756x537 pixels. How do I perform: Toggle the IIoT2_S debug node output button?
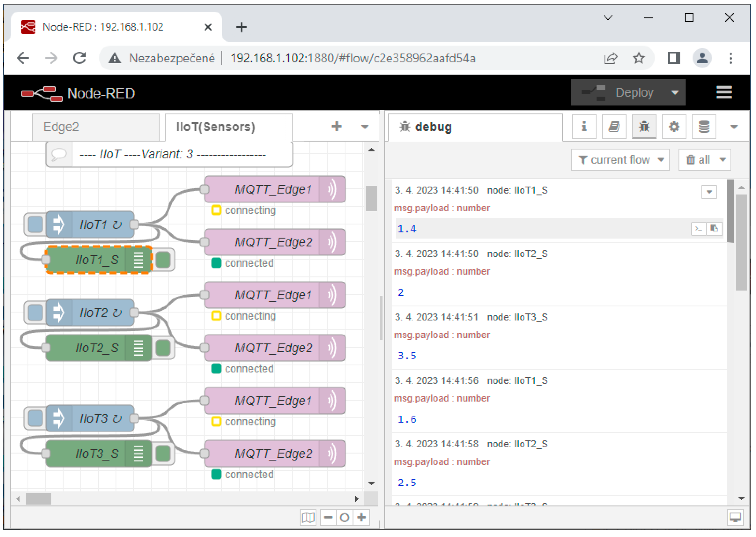[163, 348]
